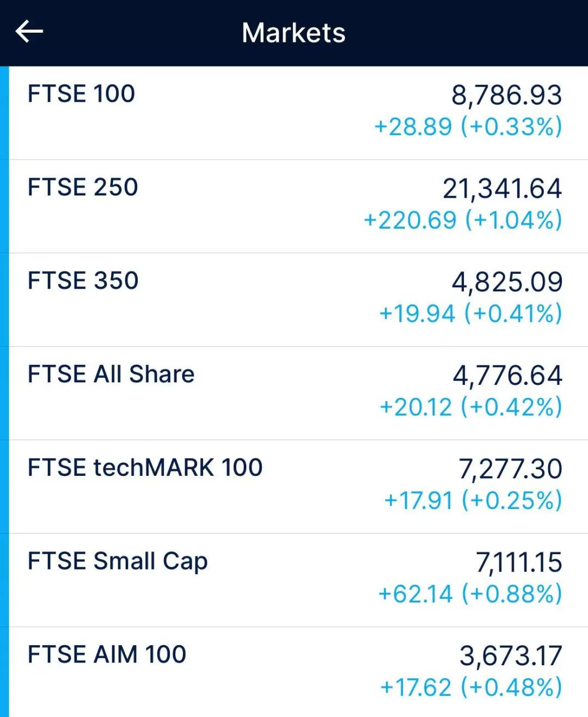
Task: Click the 21,341.64 index value
Action: tap(502, 189)
